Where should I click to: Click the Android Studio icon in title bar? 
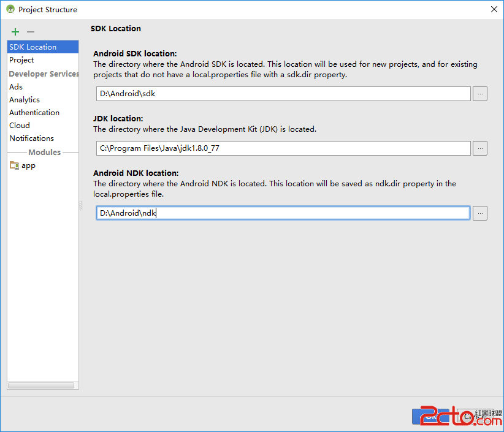coord(10,9)
